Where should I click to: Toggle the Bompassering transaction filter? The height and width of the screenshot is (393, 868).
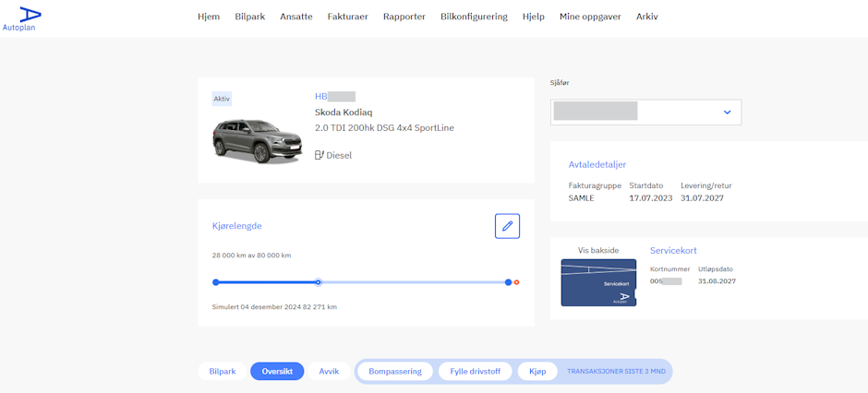coord(395,372)
